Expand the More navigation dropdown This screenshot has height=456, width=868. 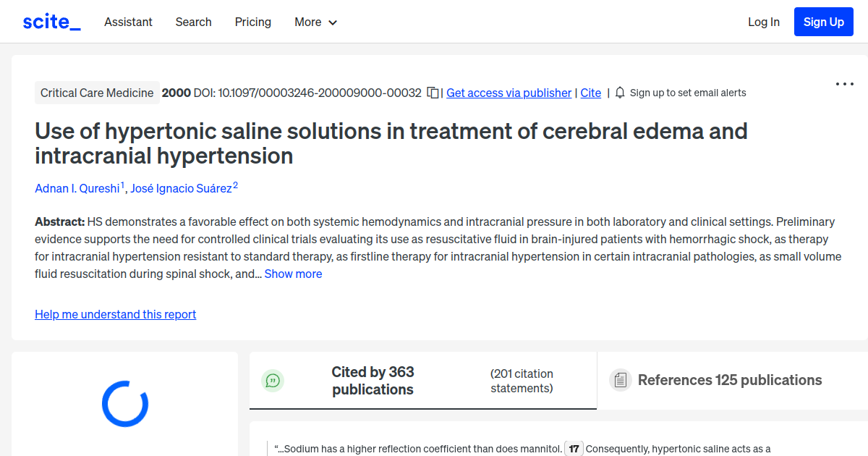pyautogui.click(x=315, y=22)
